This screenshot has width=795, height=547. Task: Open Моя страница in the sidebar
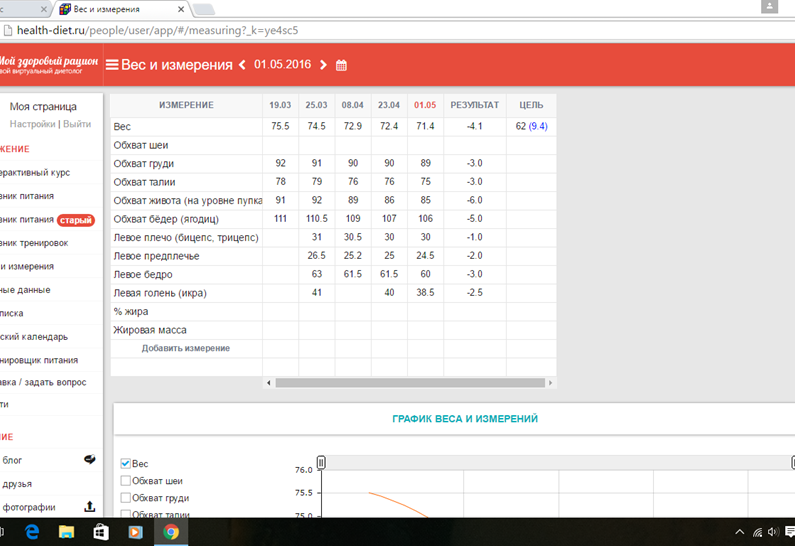[x=43, y=106]
